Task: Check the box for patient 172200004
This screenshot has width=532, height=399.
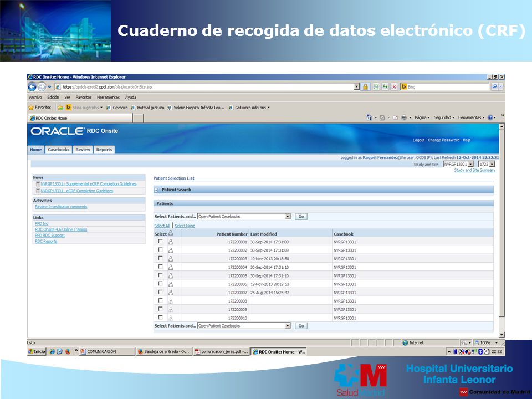Action: pyautogui.click(x=161, y=267)
